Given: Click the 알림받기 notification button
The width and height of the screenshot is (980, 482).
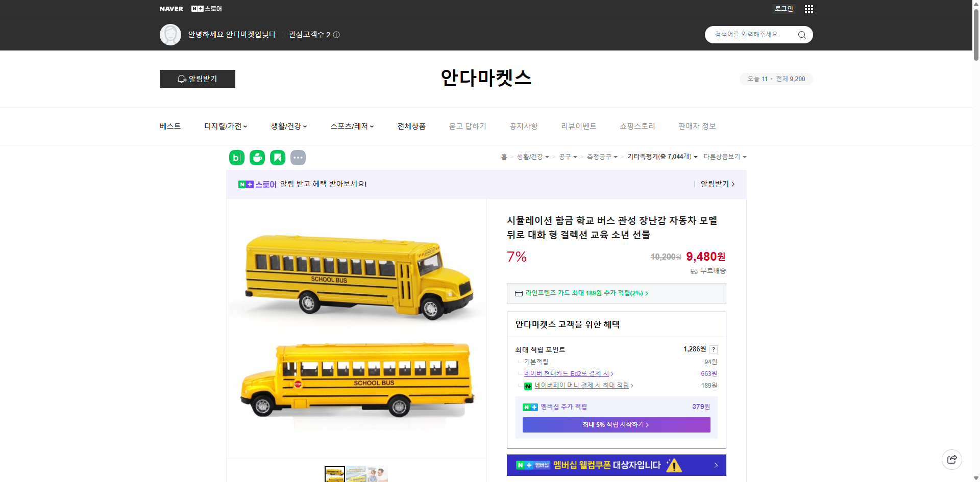Looking at the screenshot, I should 198,79.
